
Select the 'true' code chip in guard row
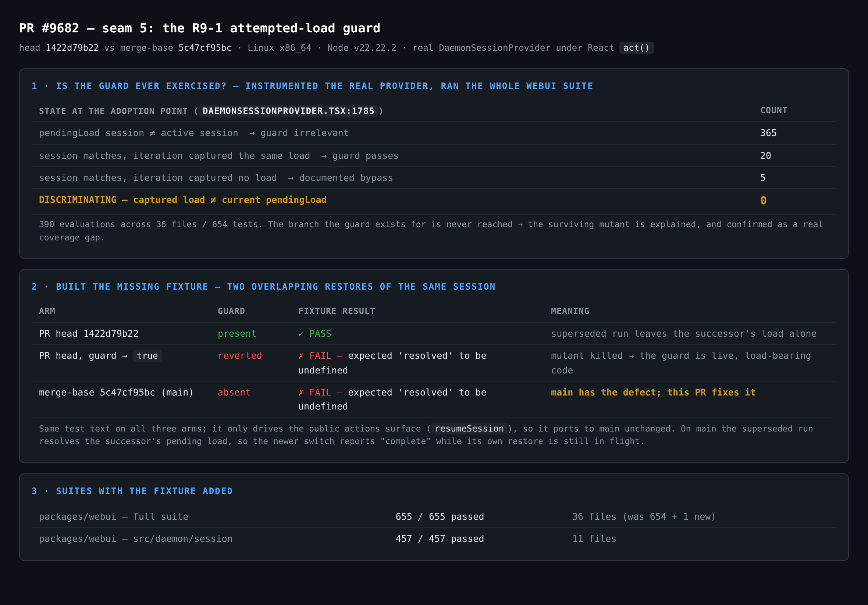pos(147,355)
